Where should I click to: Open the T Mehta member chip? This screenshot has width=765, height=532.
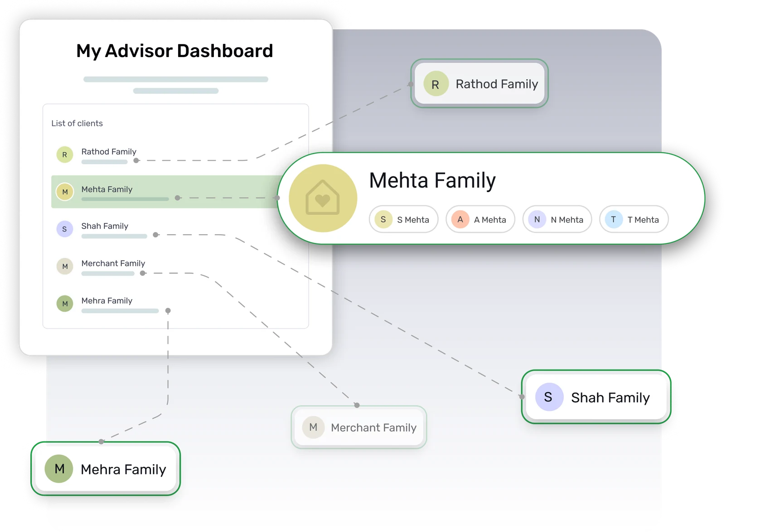634,219
